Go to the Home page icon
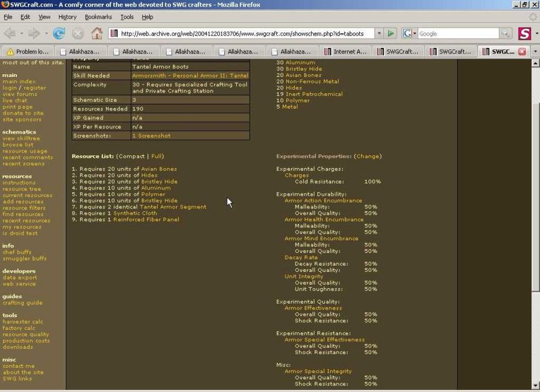Screen dimensions: 540x392 coord(97,33)
